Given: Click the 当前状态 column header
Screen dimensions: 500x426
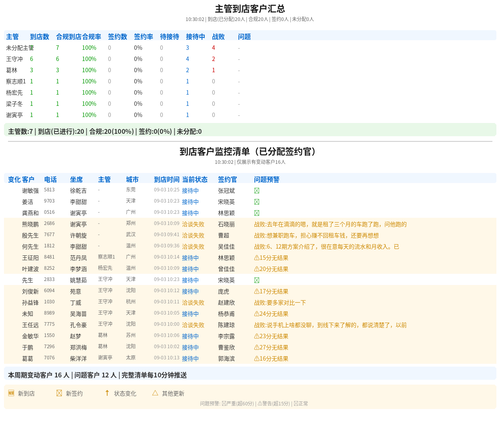Looking at the screenshot, I should [x=195, y=180].
